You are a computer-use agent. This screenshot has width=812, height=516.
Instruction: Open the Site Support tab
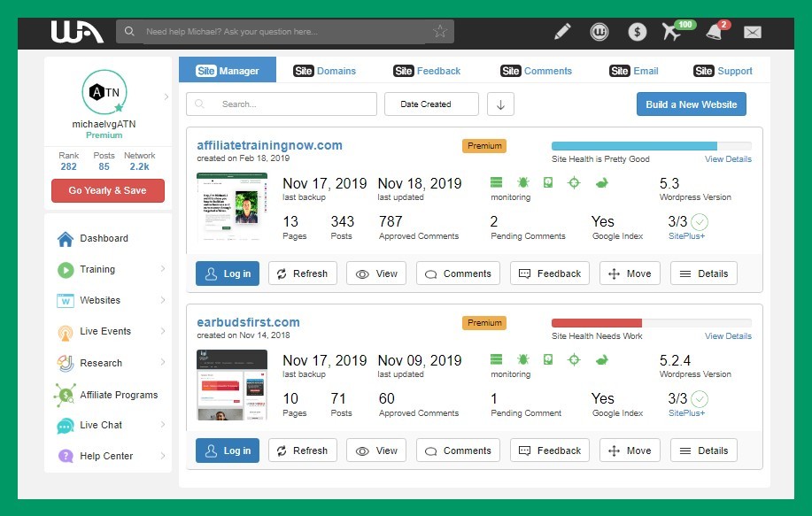click(723, 71)
